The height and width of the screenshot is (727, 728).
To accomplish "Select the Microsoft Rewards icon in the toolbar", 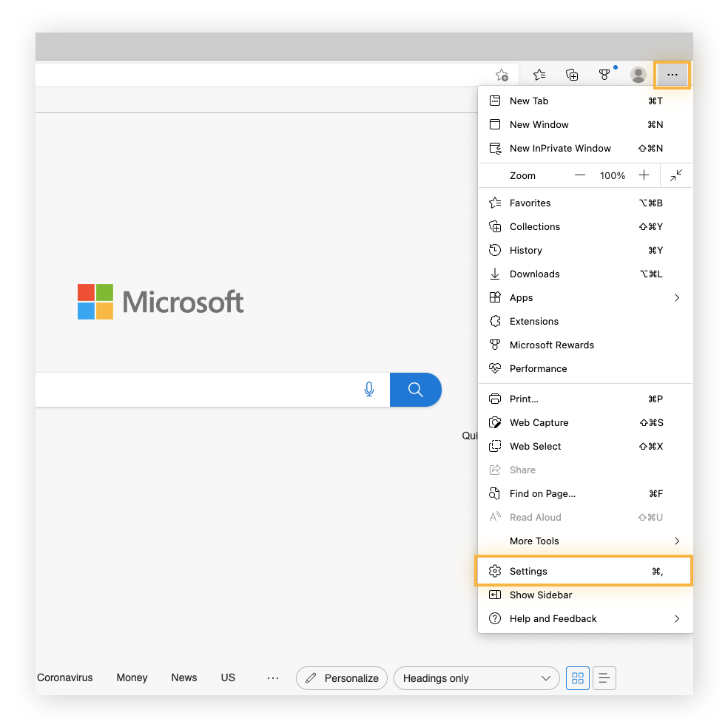I will pos(604,75).
